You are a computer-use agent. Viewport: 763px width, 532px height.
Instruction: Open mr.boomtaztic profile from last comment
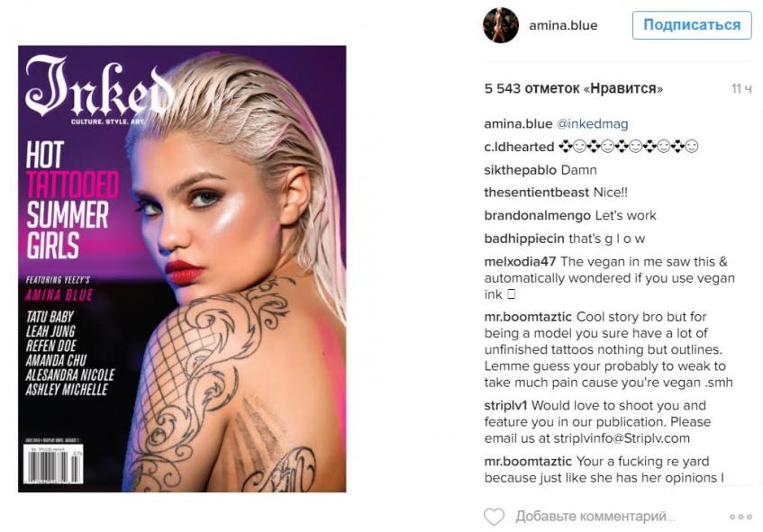[x=528, y=461]
